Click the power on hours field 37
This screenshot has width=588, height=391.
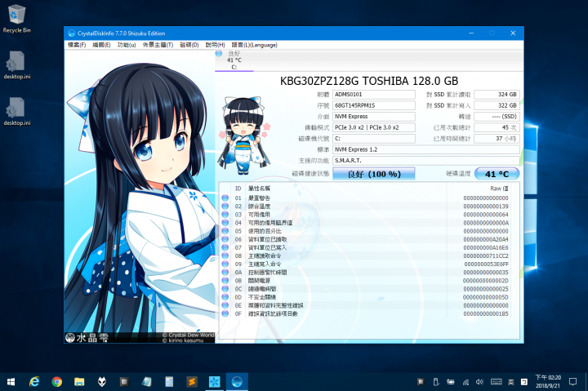coord(497,139)
